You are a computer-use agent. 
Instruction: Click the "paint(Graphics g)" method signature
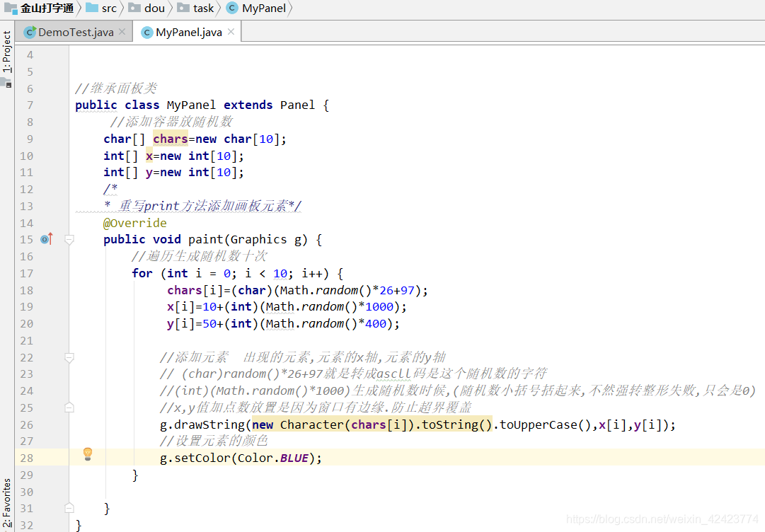tap(248, 239)
